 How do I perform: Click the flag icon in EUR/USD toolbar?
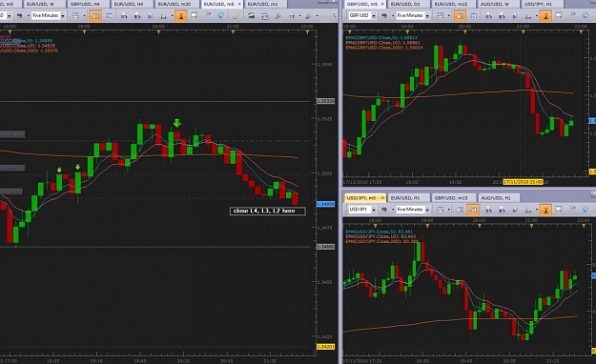click(19, 15)
